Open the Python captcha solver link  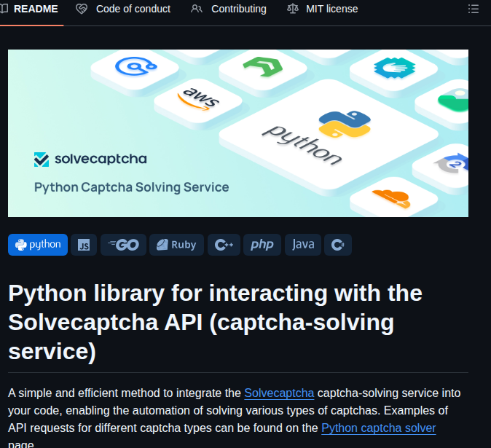(379, 428)
